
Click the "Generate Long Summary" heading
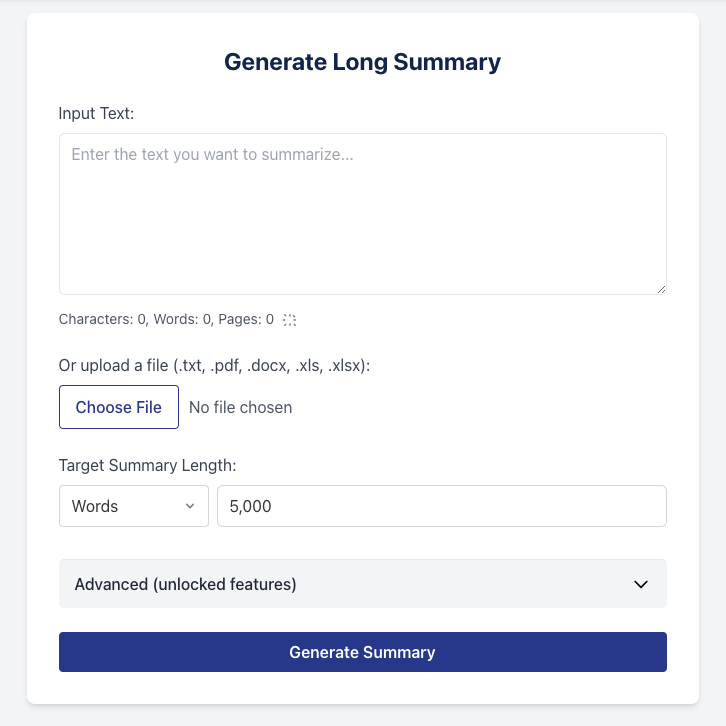click(x=362, y=62)
